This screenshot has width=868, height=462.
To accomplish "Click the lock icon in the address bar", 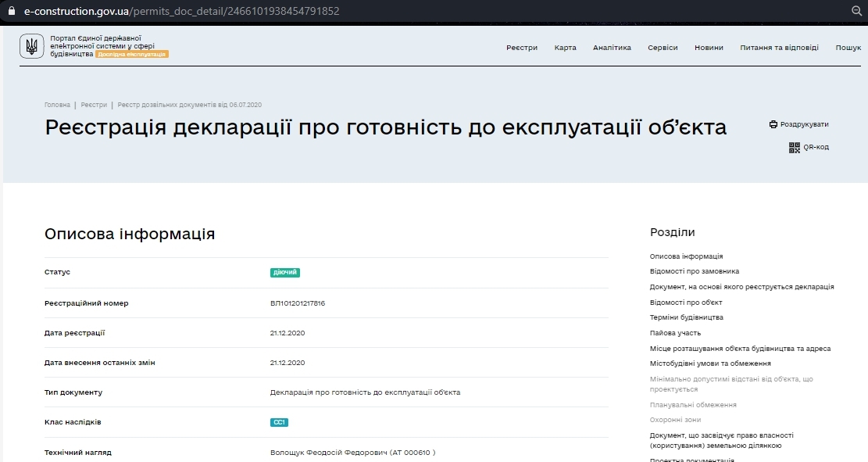I will 12,10.
